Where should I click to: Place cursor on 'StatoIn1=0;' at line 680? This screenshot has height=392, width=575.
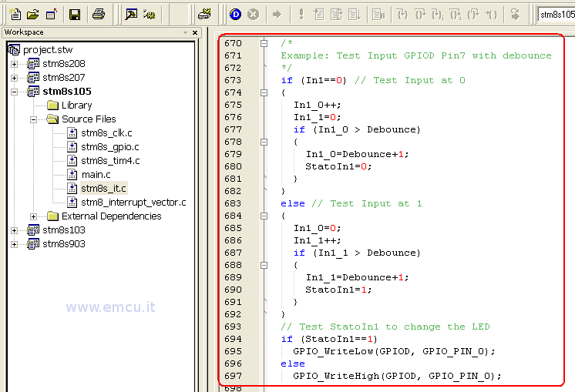click(338, 166)
